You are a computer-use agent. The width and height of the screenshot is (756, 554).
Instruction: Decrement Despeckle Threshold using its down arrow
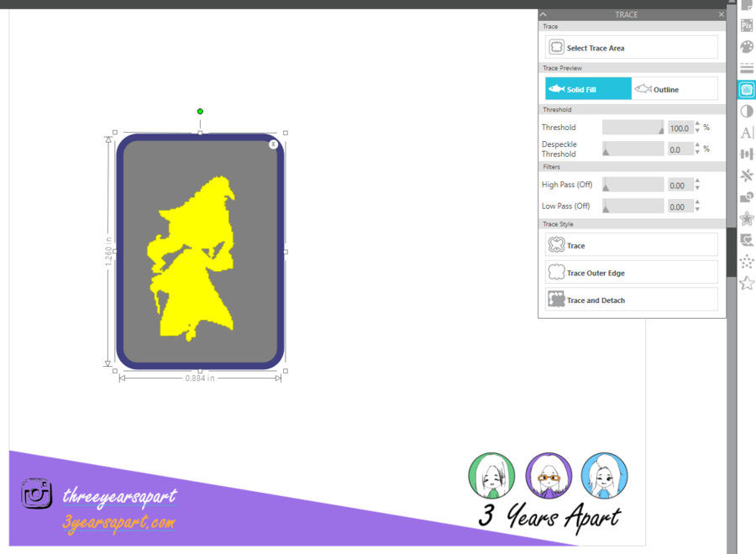697,152
